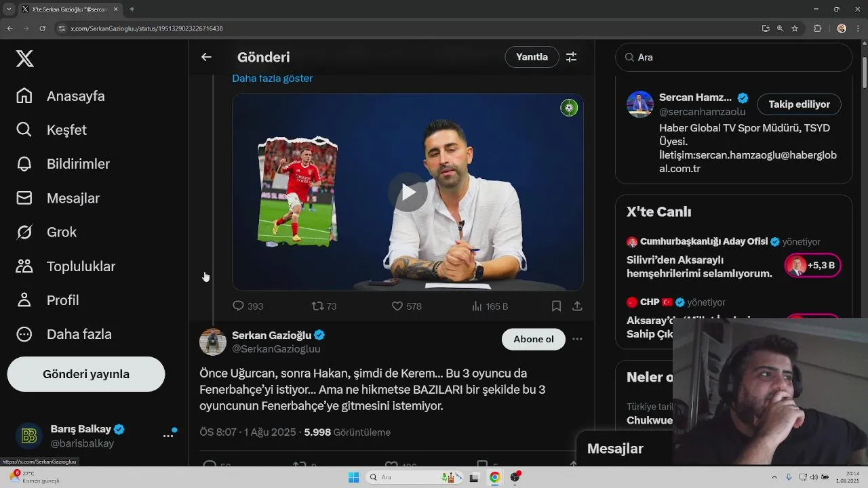Click the Gönderi yayınla button

86,374
